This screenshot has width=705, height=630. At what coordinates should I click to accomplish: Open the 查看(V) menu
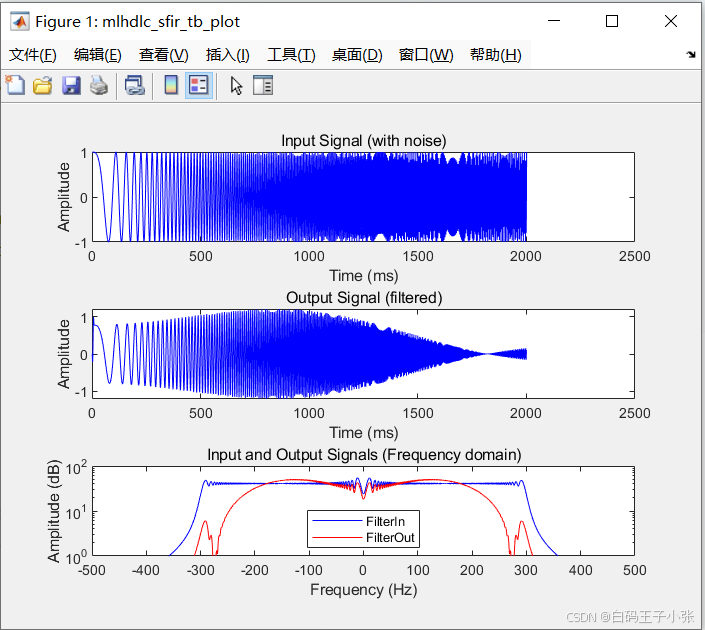(164, 55)
